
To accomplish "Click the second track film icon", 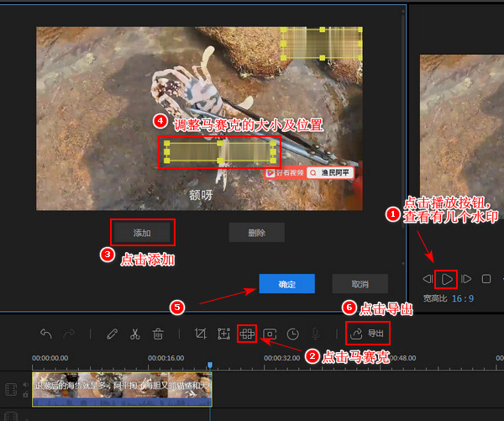I will tap(11, 416).
